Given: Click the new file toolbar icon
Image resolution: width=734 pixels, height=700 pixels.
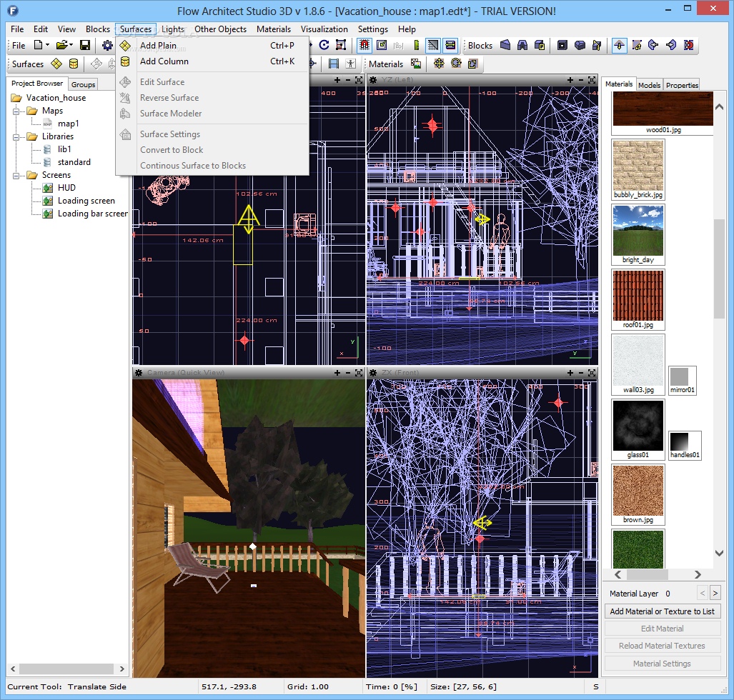Looking at the screenshot, I should coord(39,46).
